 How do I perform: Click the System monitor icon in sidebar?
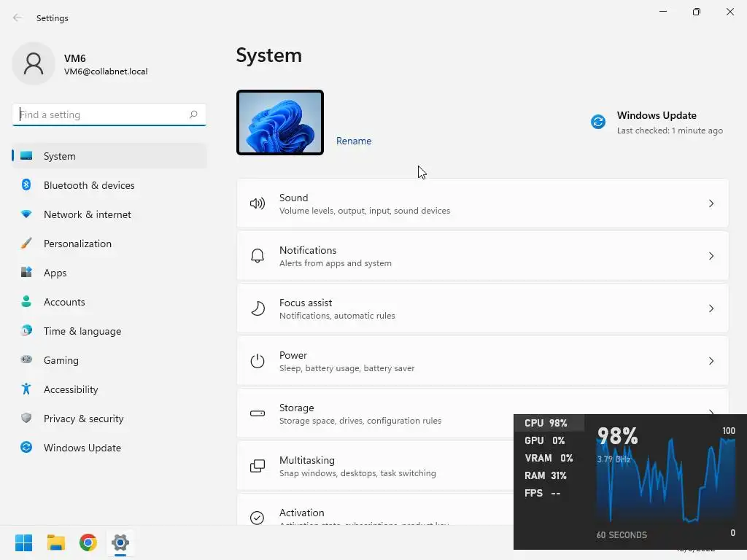coord(26,156)
